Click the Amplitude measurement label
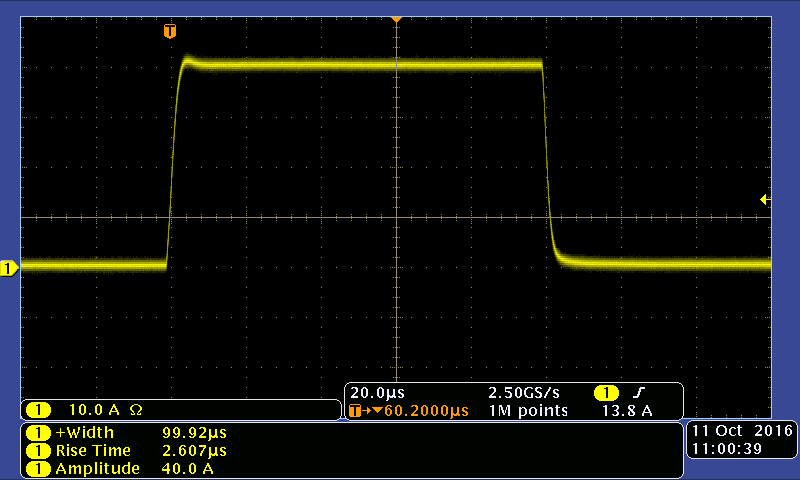The image size is (800, 480). [x=97, y=469]
